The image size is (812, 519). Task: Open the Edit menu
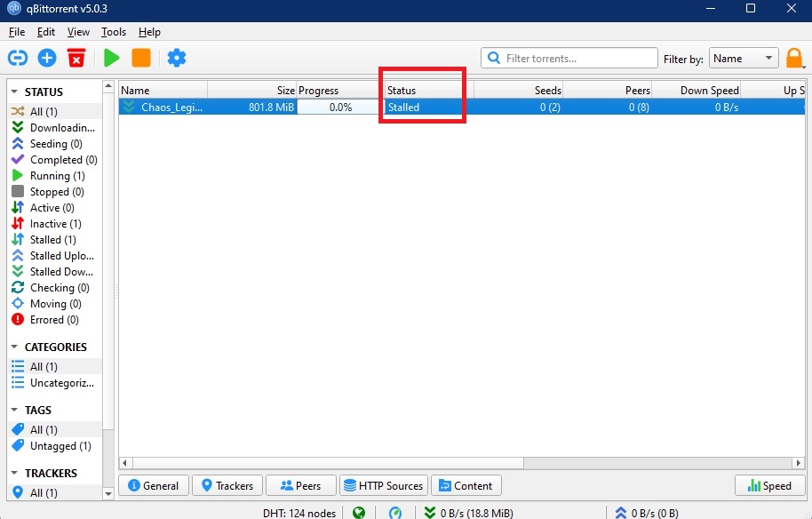(46, 32)
